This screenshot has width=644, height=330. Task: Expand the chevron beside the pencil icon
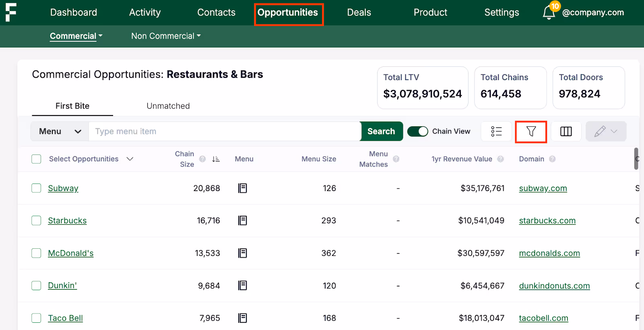[x=614, y=131]
